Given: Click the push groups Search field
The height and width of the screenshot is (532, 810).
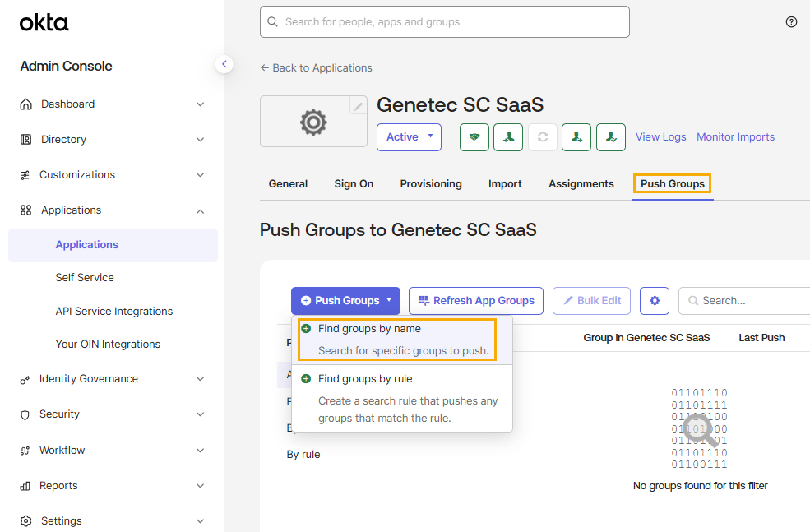Looking at the screenshot, I should (x=744, y=301).
